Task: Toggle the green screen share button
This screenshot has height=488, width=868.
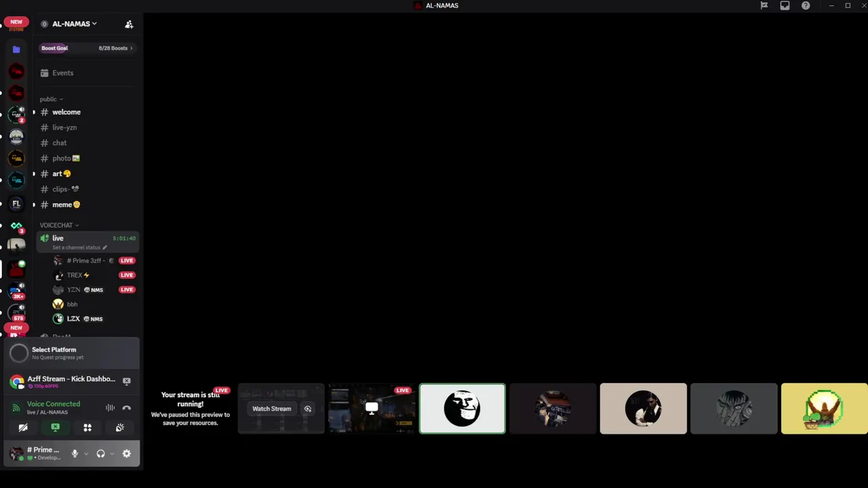Action: 55,428
